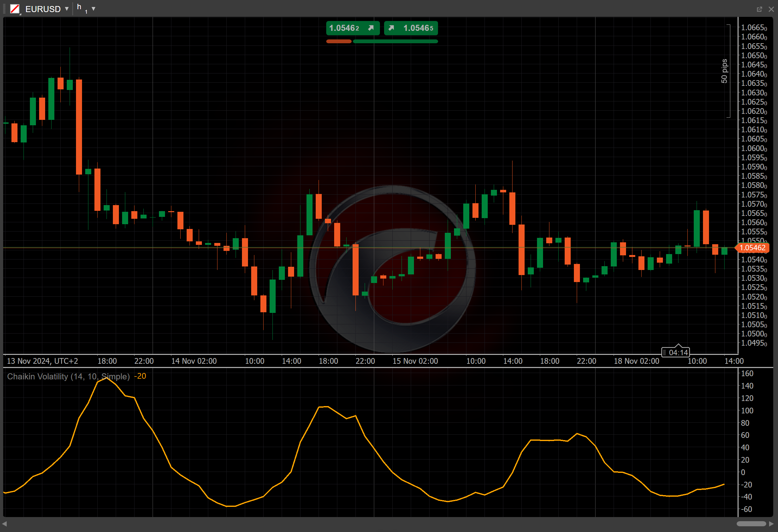Open the h1 timeframe dropdown
The height and width of the screenshot is (532, 778).
click(94, 9)
